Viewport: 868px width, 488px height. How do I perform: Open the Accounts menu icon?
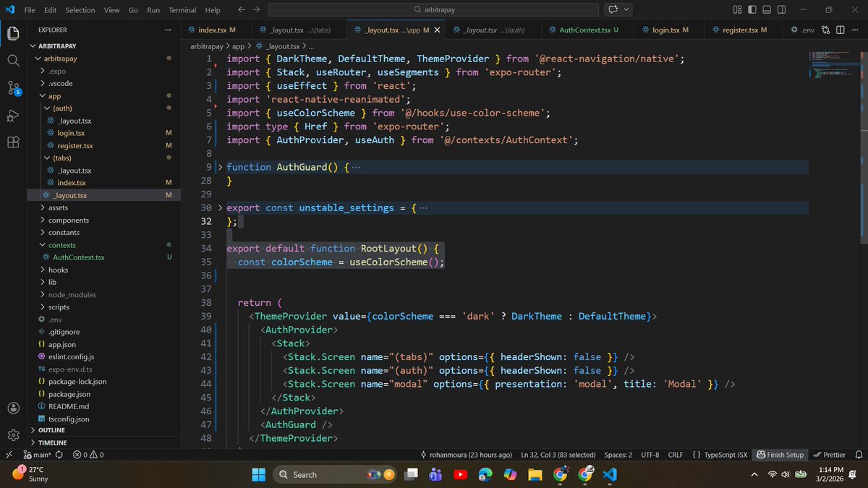click(13, 408)
